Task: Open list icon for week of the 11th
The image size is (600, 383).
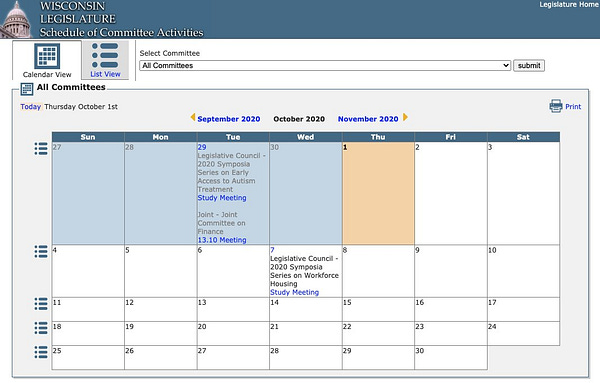Action: pyautogui.click(x=41, y=304)
